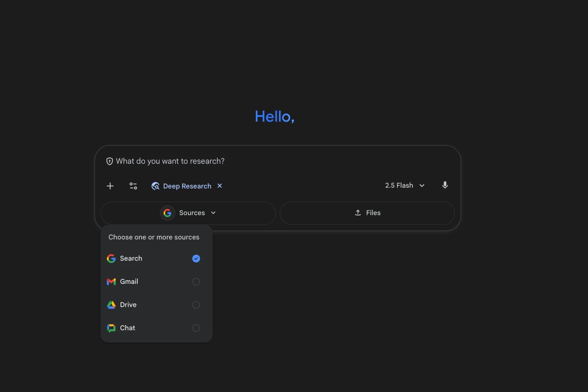Open the tools sliders icon

pyautogui.click(x=133, y=186)
